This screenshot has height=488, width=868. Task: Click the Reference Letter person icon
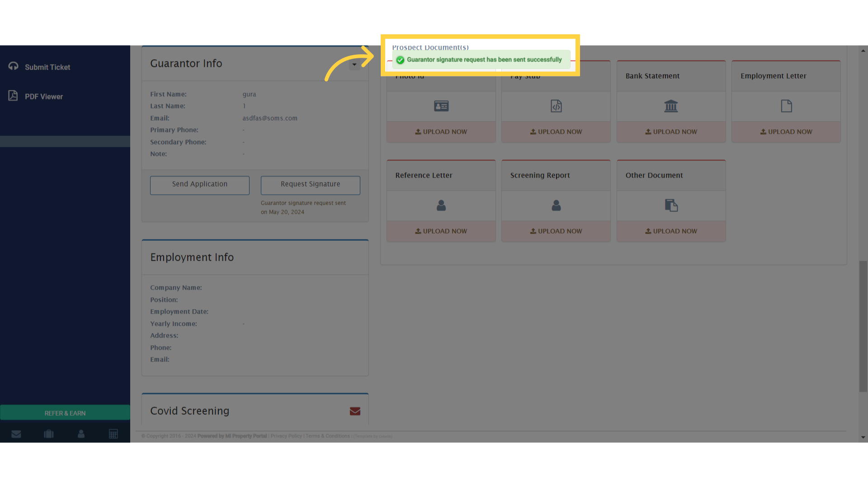point(441,205)
